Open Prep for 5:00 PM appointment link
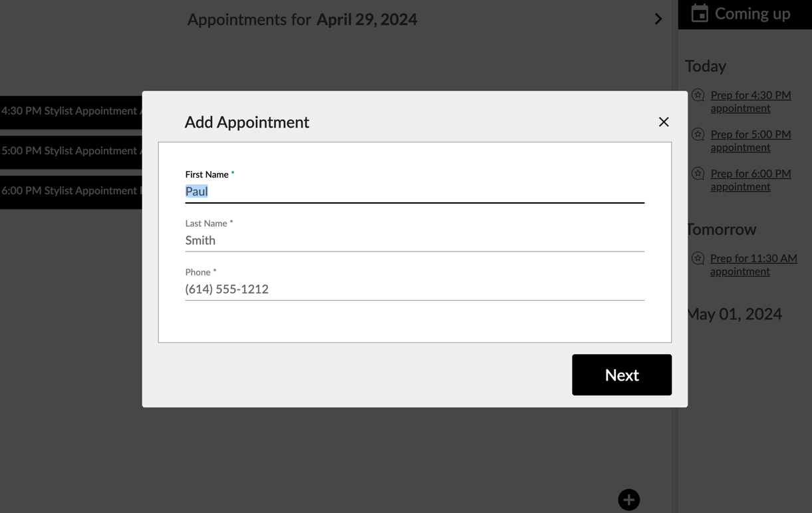812x513 pixels. (750, 140)
